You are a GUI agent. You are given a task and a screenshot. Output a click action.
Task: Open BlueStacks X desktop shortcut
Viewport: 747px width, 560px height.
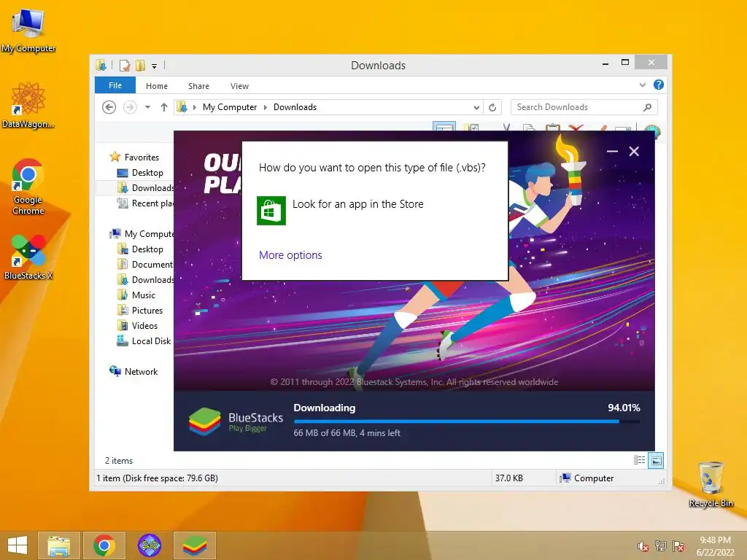(28, 257)
